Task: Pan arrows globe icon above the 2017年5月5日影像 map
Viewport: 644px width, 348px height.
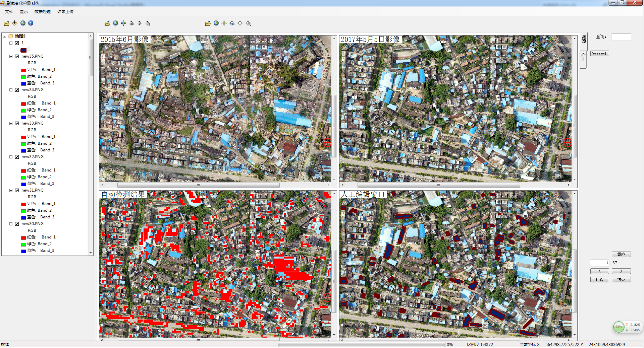Action: pos(224,23)
